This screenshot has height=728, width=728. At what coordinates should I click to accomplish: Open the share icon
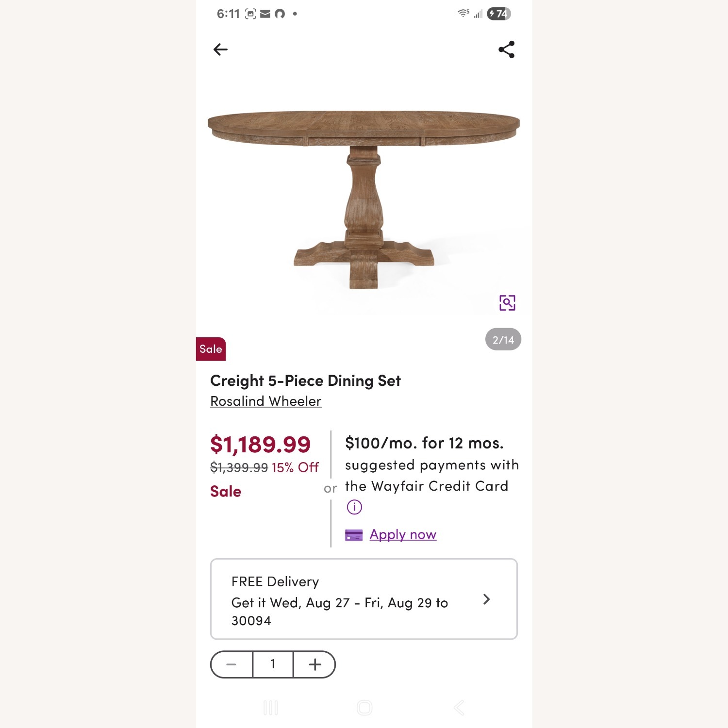tap(506, 50)
